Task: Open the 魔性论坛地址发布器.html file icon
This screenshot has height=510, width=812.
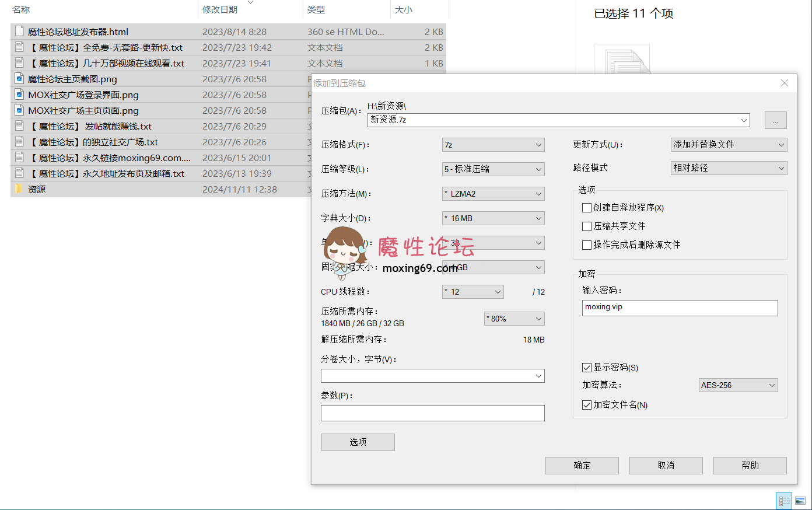Action: pyautogui.click(x=19, y=32)
